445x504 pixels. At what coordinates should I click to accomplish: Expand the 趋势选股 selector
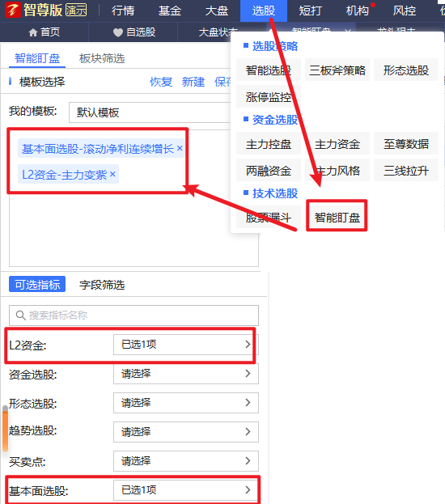click(186, 432)
